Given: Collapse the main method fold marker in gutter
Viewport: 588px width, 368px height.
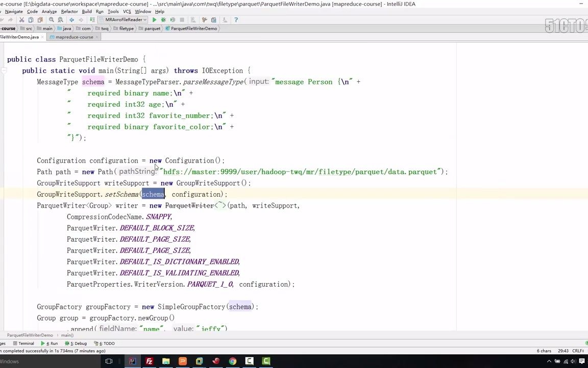Looking at the screenshot, I should click(x=4, y=70).
